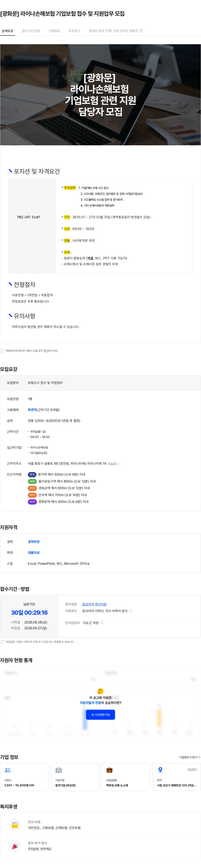Click the highlighted 기간 label
Screen dimensions: 201x868
click(x=67, y=217)
